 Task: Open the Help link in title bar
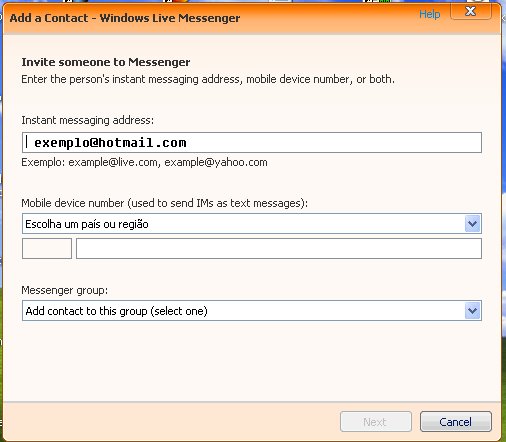[x=429, y=14]
